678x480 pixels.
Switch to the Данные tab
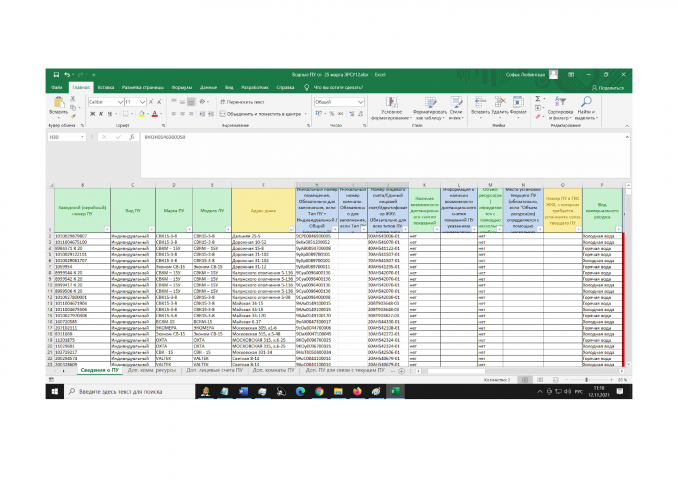click(x=208, y=87)
